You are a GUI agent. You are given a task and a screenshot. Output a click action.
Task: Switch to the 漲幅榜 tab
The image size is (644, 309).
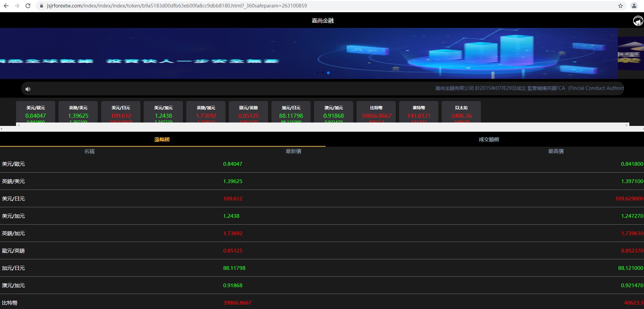tap(162, 140)
